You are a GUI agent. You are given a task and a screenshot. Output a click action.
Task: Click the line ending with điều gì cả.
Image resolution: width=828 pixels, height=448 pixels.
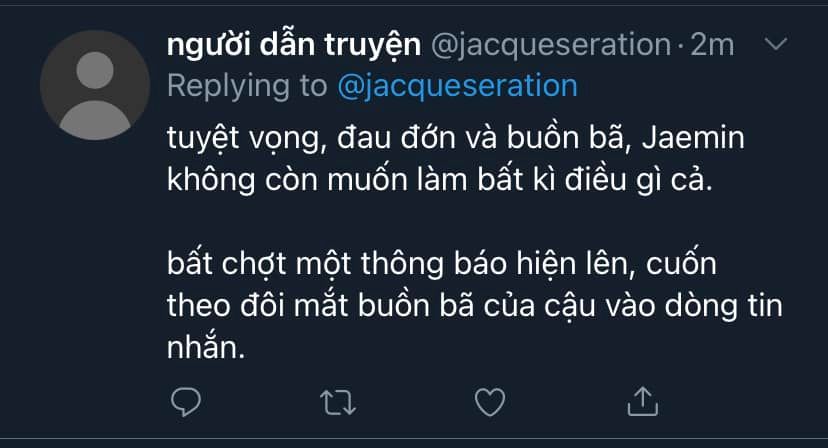point(440,180)
